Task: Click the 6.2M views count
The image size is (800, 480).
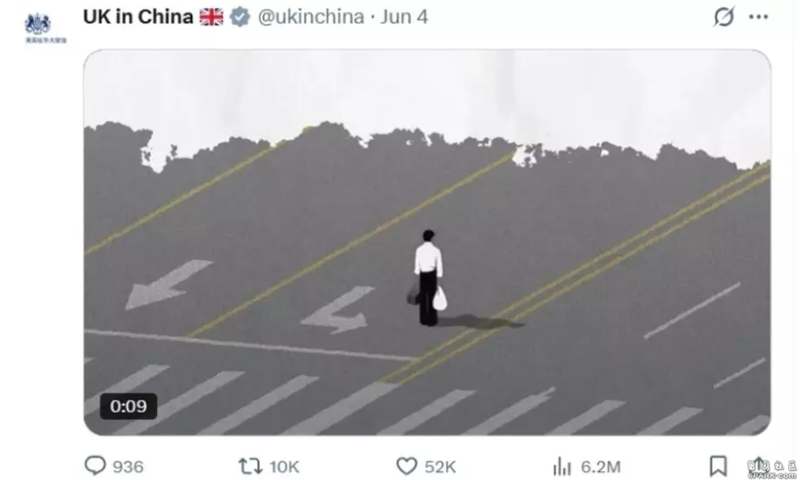Action: coord(601,467)
